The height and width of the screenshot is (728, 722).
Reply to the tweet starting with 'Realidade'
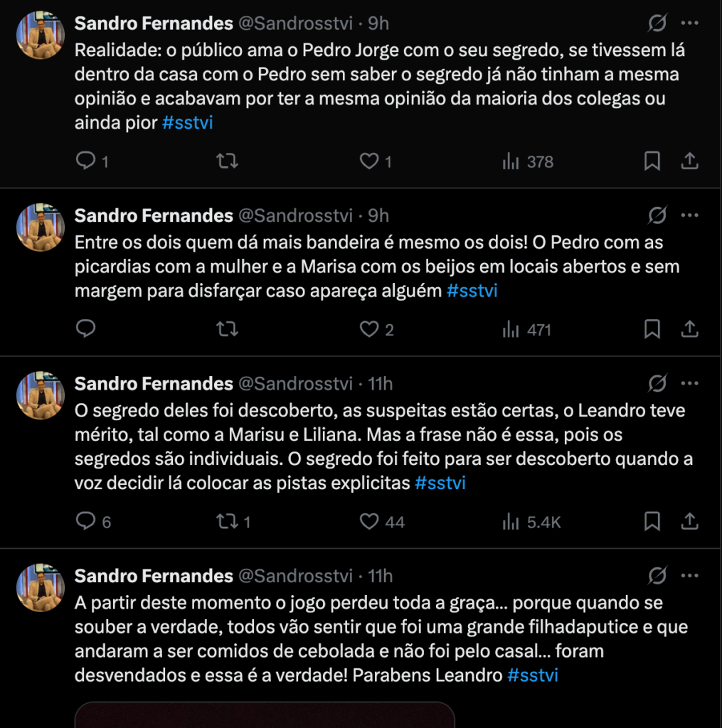click(86, 161)
